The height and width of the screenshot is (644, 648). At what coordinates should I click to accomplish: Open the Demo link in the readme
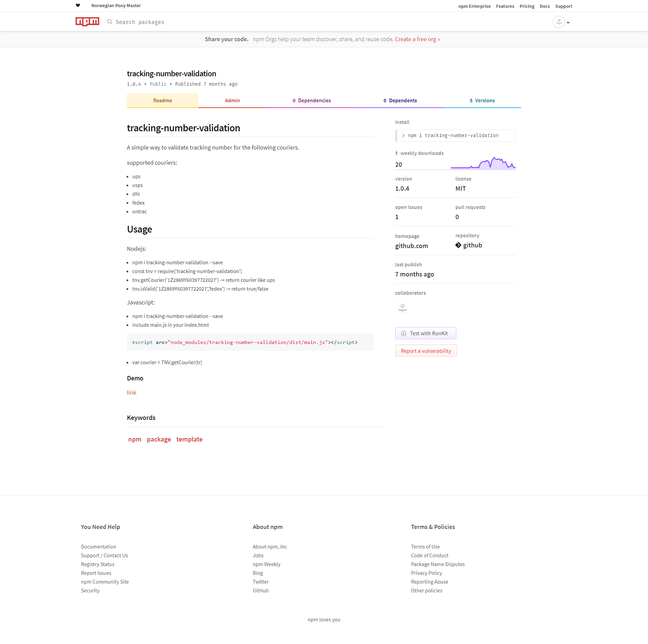point(131,392)
